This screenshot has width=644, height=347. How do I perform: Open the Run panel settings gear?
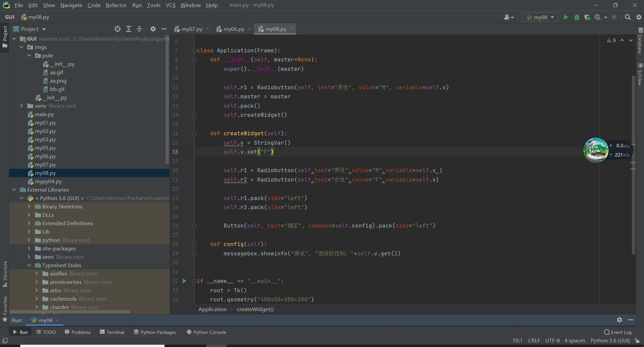coord(619,320)
